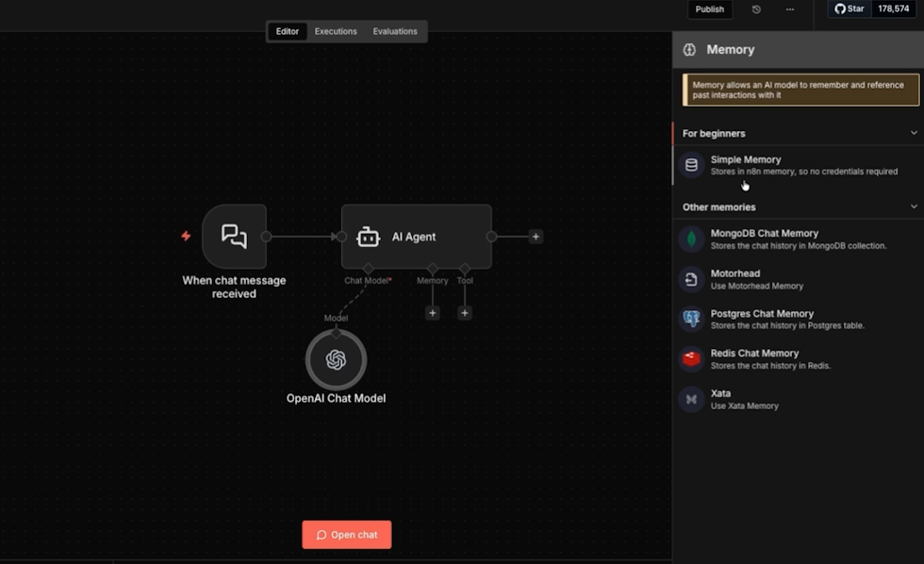Click the GitHub Star button
The width and height of the screenshot is (924, 564).
click(850, 8)
